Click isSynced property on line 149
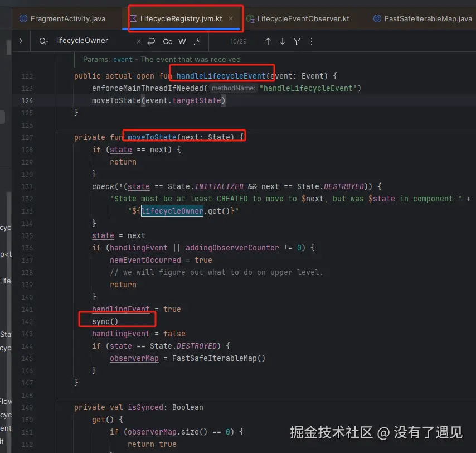This screenshot has height=453, width=476. pyautogui.click(x=145, y=407)
